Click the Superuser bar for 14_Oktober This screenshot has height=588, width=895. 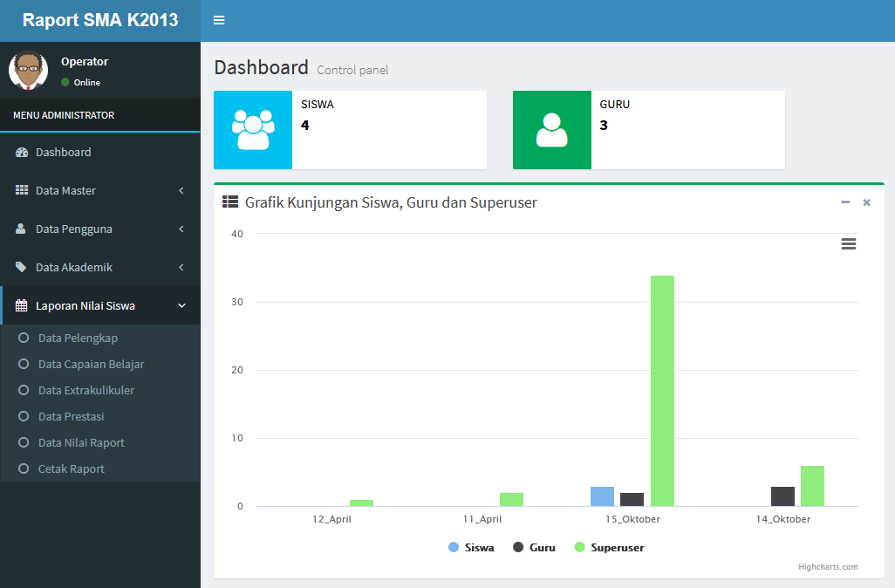click(812, 486)
